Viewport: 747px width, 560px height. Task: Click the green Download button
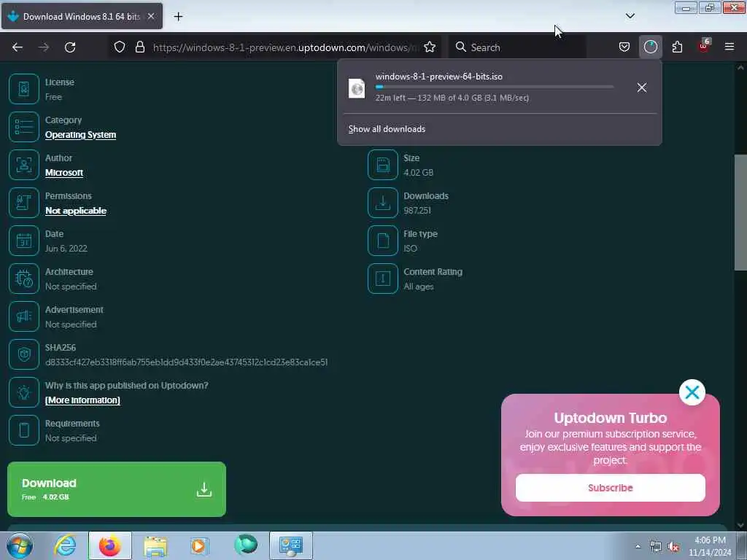click(x=117, y=489)
